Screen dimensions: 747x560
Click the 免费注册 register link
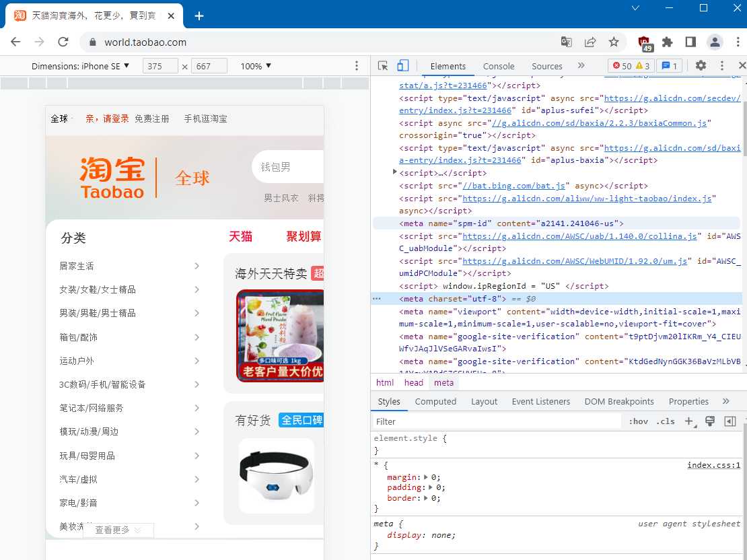(151, 118)
